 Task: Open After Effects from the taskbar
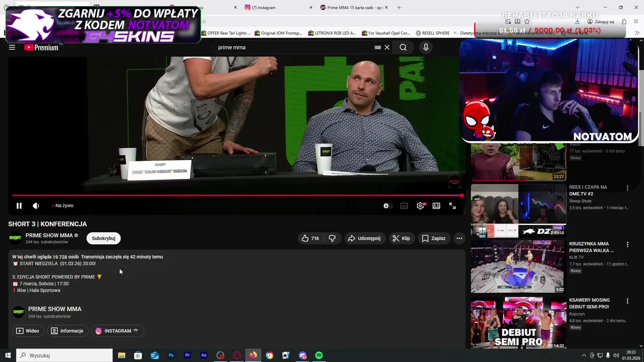204,355
